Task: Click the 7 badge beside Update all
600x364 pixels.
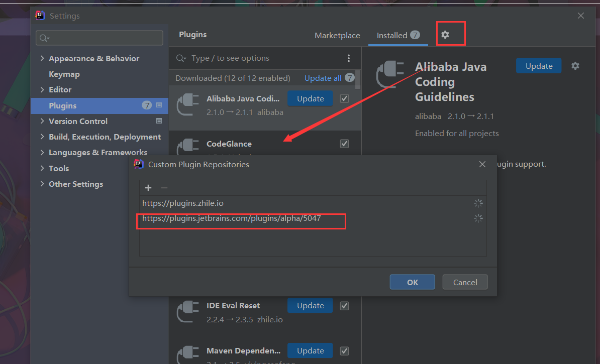Action: coord(349,78)
